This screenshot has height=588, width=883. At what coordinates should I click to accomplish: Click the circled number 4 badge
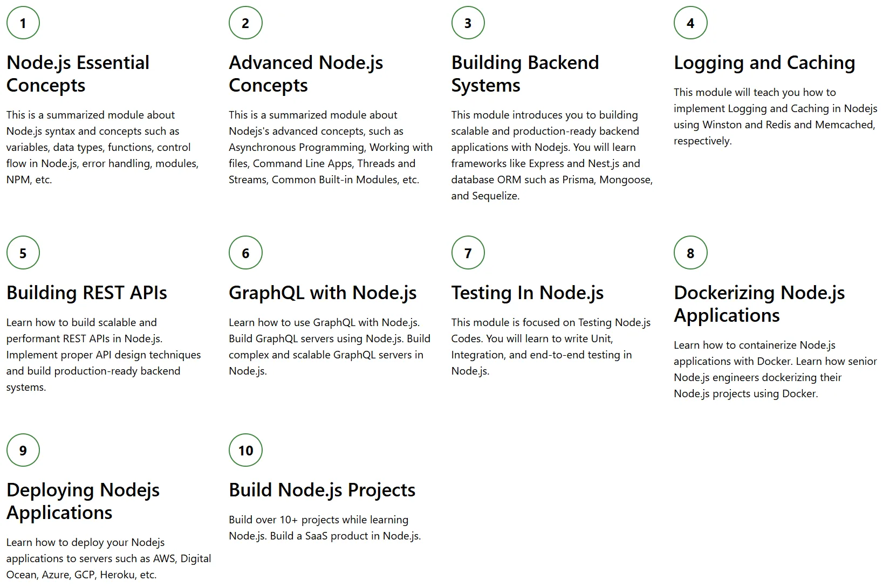(690, 23)
